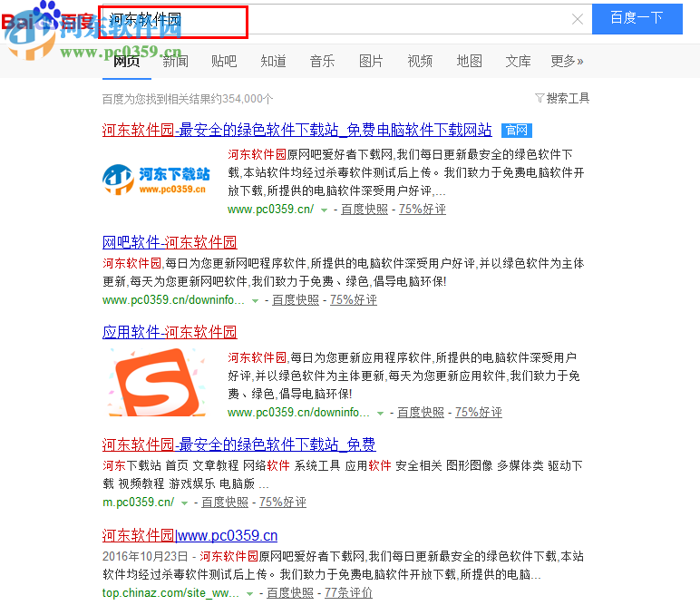Viewport: 700px width, 615px height.
Task: Open the 应用软件-河东软件园 result
Action: pyautogui.click(x=170, y=332)
